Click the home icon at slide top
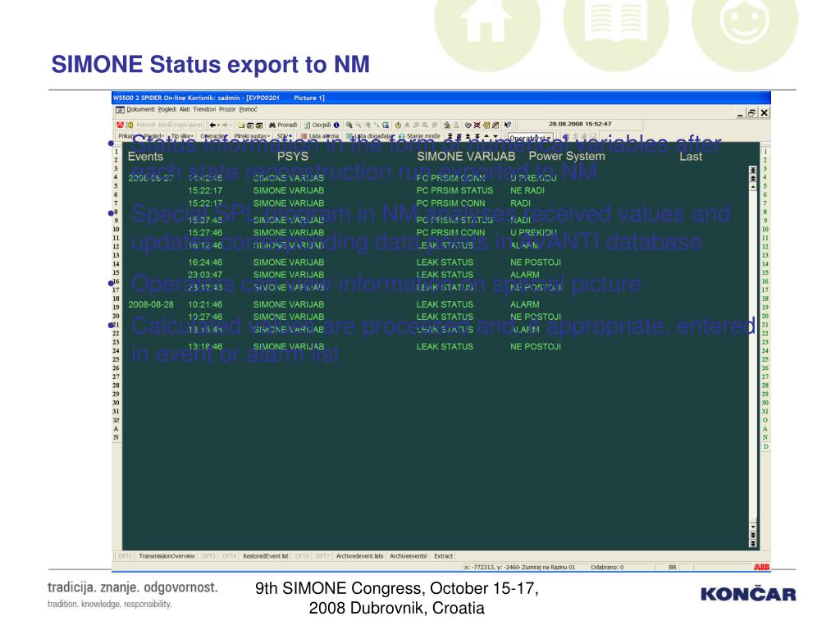The image size is (840, 630). pyautogui.click(x=487, y=22)
